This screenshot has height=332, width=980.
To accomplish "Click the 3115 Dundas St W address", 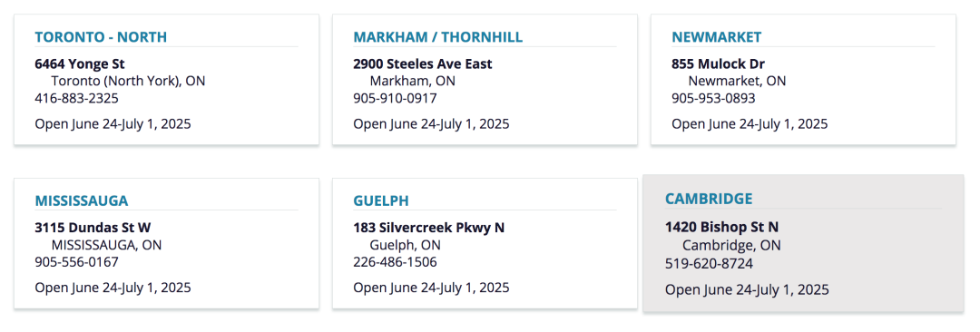I will (x=93, y=228).
